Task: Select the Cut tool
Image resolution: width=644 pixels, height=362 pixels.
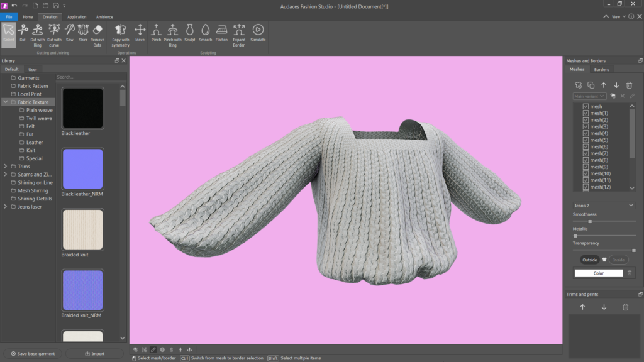Action: click(x=23, y=33)
